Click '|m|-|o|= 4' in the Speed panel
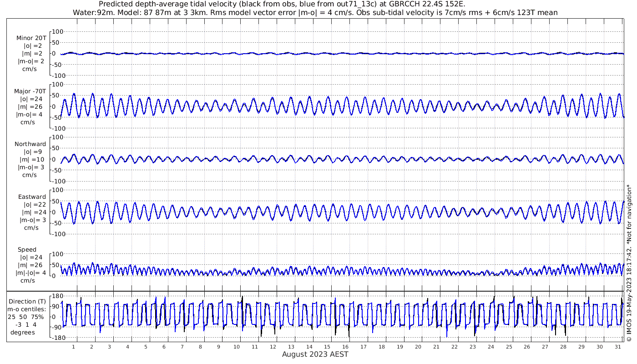The height and width of the screenshot is (364, 637). pyautogui.click(x=32, y=273)
